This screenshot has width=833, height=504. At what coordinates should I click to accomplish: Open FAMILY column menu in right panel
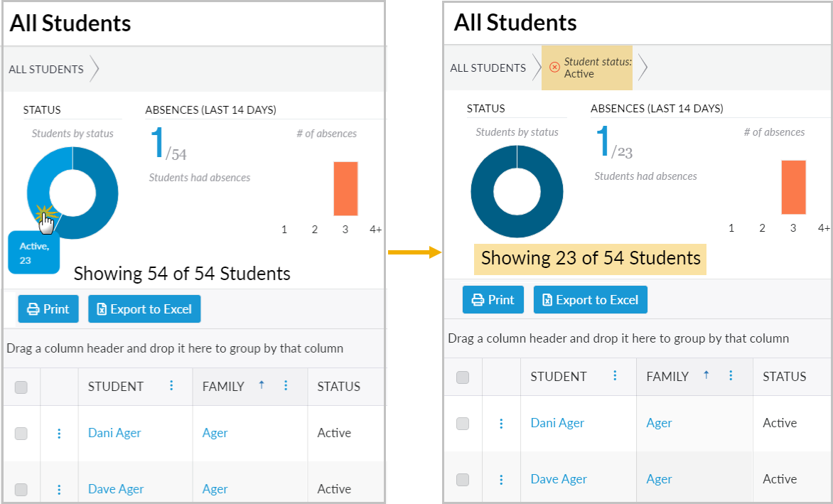731,375
